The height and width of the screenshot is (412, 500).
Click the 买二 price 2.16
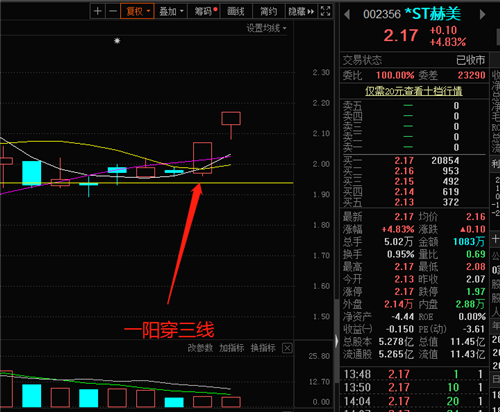pyautogui.click(x=404, y=171)
